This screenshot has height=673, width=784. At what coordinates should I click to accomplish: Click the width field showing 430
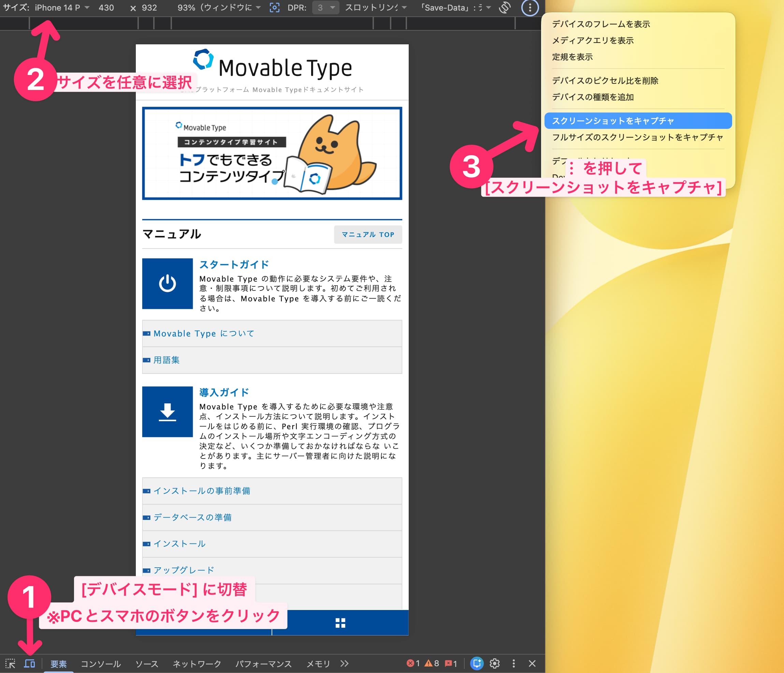pos(106,8)
